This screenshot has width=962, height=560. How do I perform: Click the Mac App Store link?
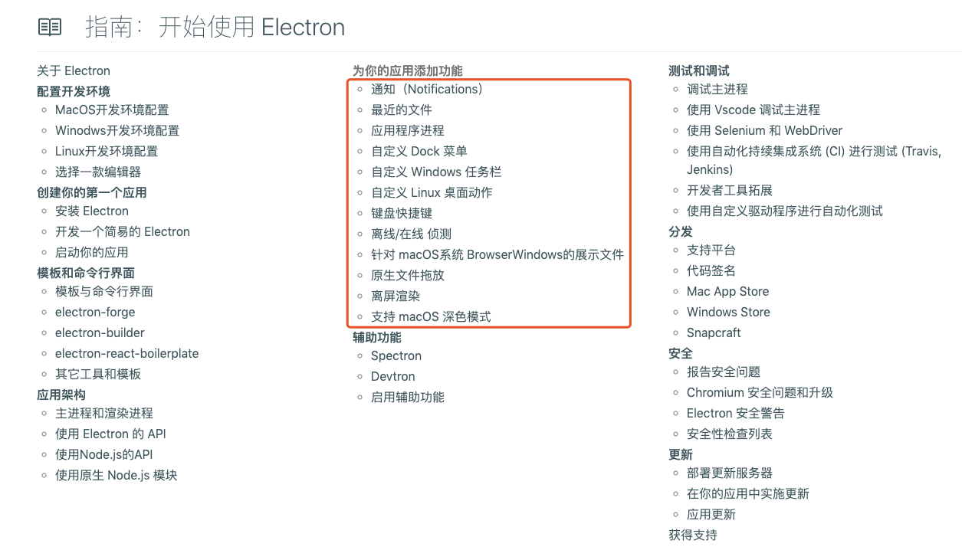click(x=727, y=292)
